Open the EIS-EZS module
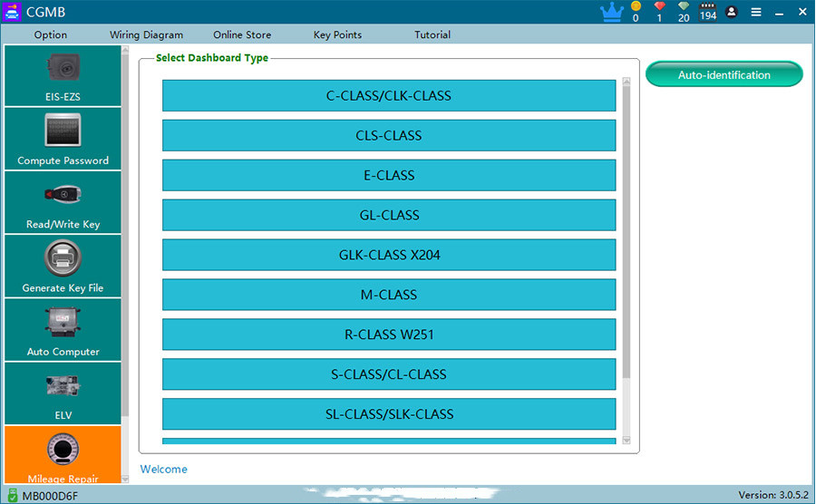Viewport: 816px width, 504px height. pyautogui.click(x=63, y=76)
